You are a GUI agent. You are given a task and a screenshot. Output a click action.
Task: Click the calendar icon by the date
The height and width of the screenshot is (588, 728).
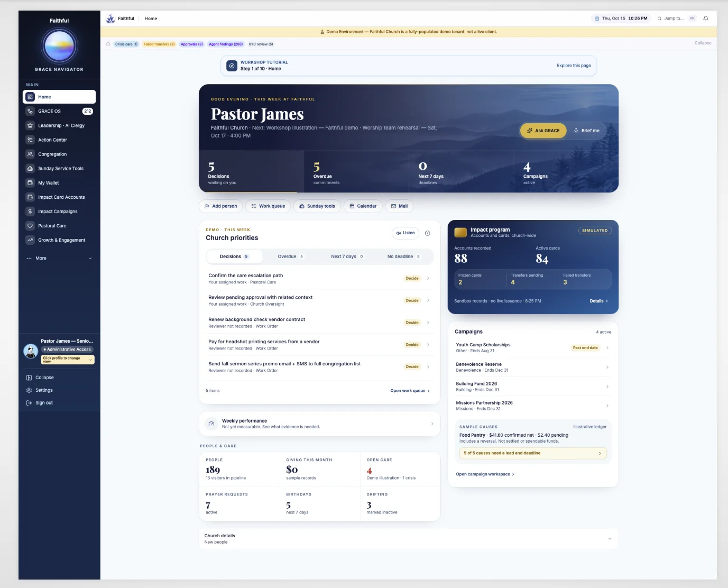click(597, 19)
